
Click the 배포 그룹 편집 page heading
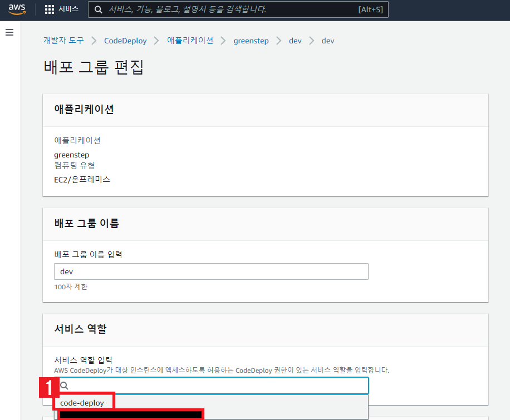pos(94,67)
